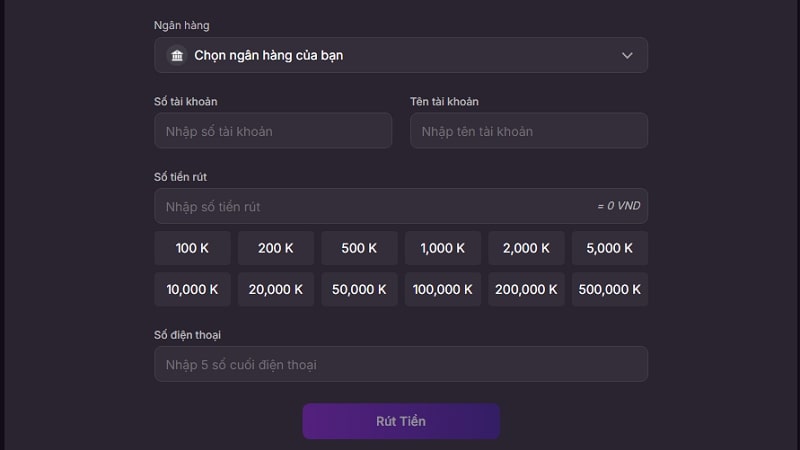Select the 10,000 K amount preset

point(192,289)
